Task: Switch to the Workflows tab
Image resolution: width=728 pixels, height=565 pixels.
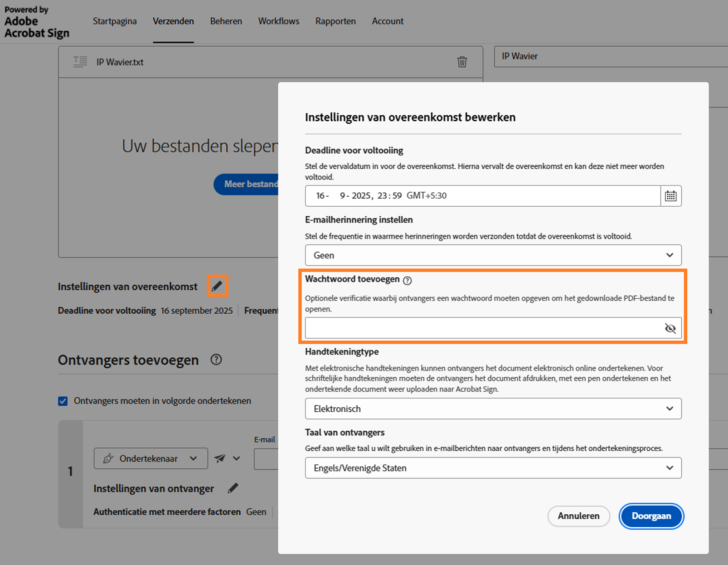Action: tap(278, 21)
